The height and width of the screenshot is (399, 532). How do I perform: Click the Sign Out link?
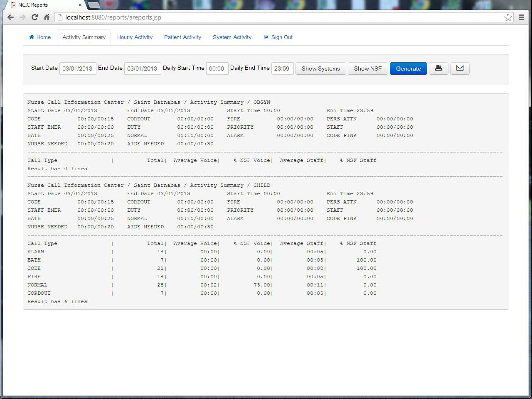[x=278, y=37]
